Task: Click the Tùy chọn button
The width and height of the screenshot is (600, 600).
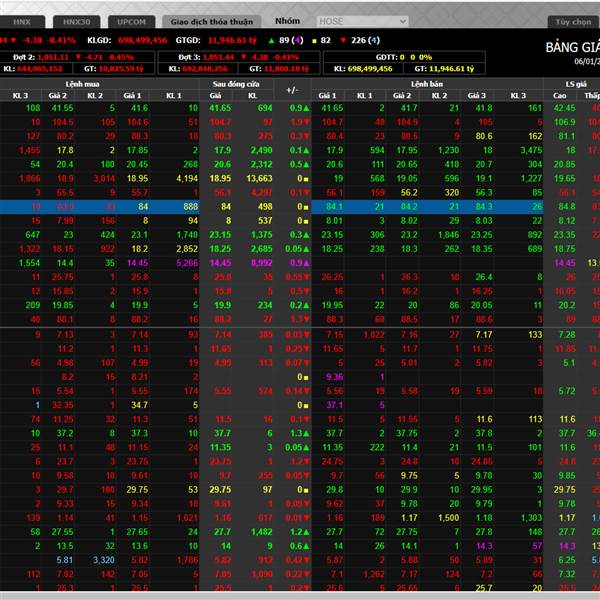Action: click(573, 22)
